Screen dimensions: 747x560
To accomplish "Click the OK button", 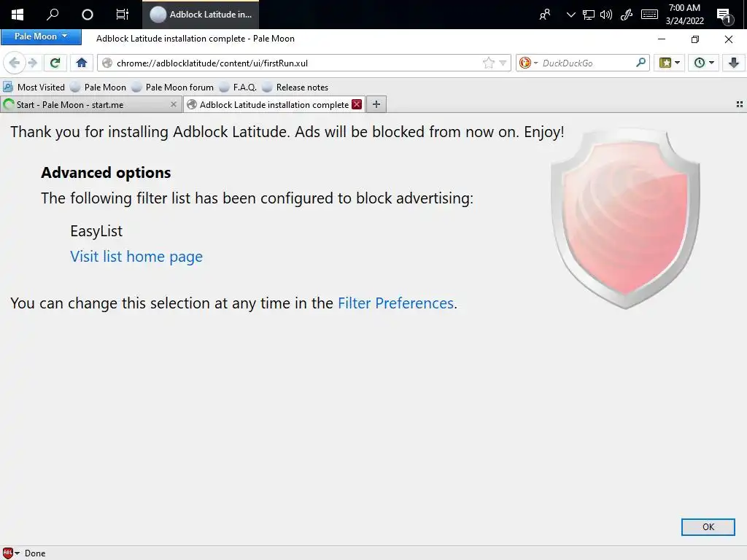I will (x=708, y=526).
